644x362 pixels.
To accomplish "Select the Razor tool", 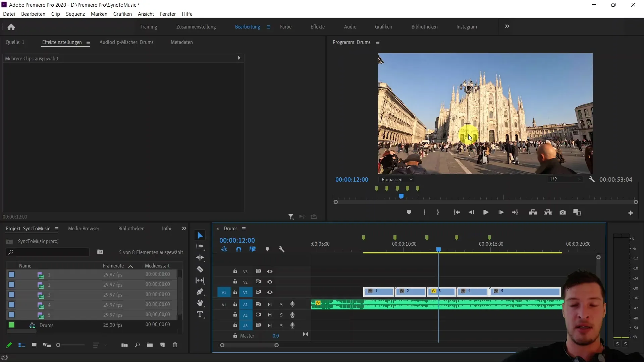I will click(200, 269).
